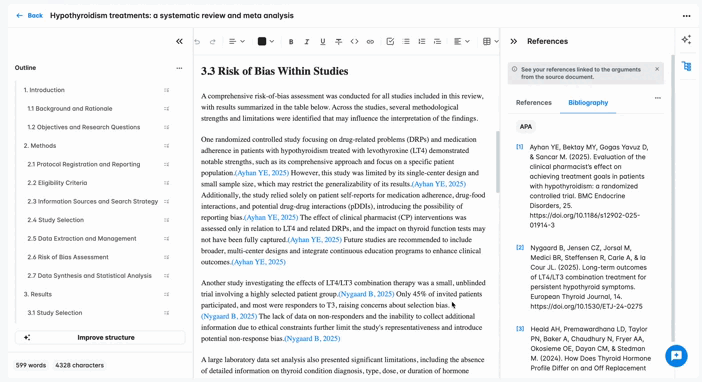Click the document title 'Hypothyroidism treatments' at top
Viewport: 702px width, 382px height.
click(172, 16)
